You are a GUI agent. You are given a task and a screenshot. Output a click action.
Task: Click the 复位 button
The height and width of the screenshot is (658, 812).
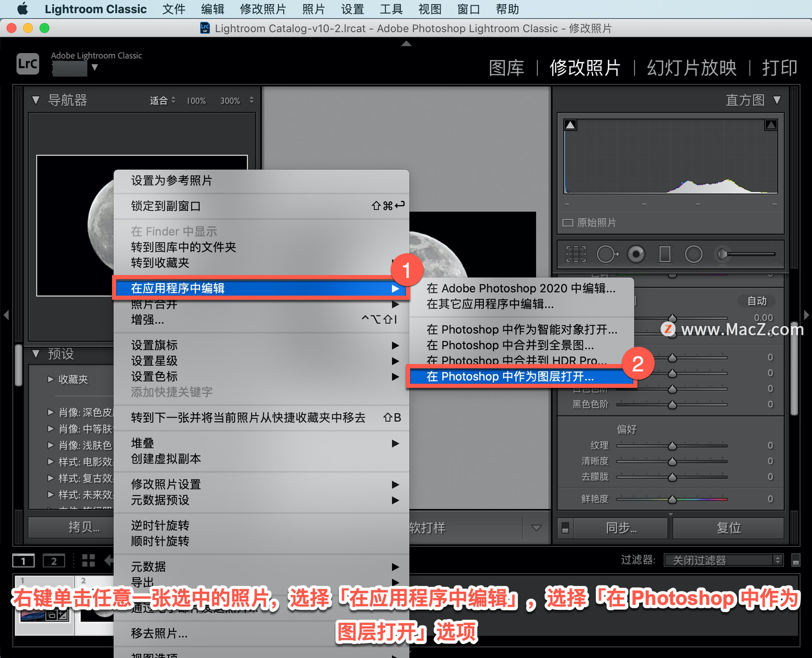[728, 528]
